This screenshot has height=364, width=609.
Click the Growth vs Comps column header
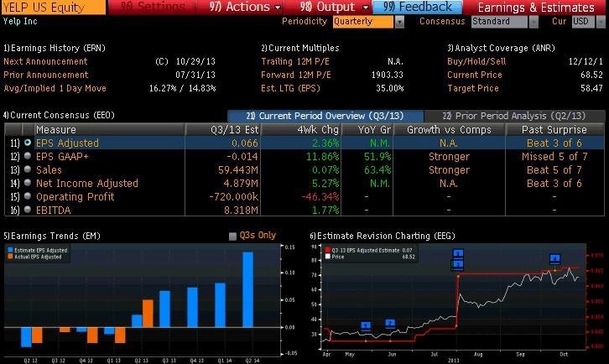(x=449, y=130)
